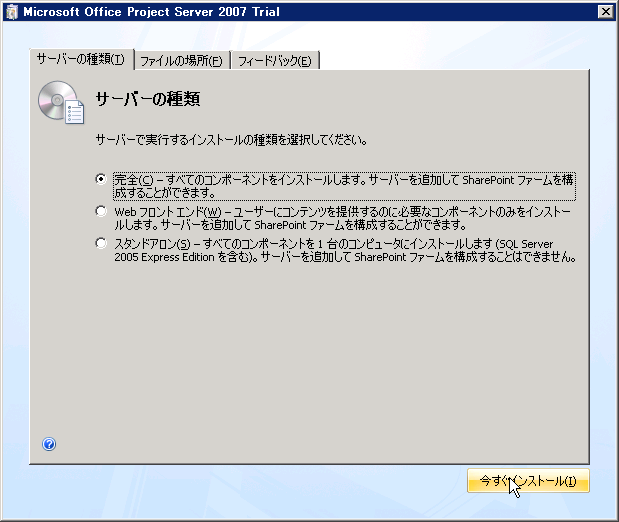The height and width of the screenshot is (522, 619).
Task: Click the スタンドアロン option description text
Action: click(x=344, y=250)
